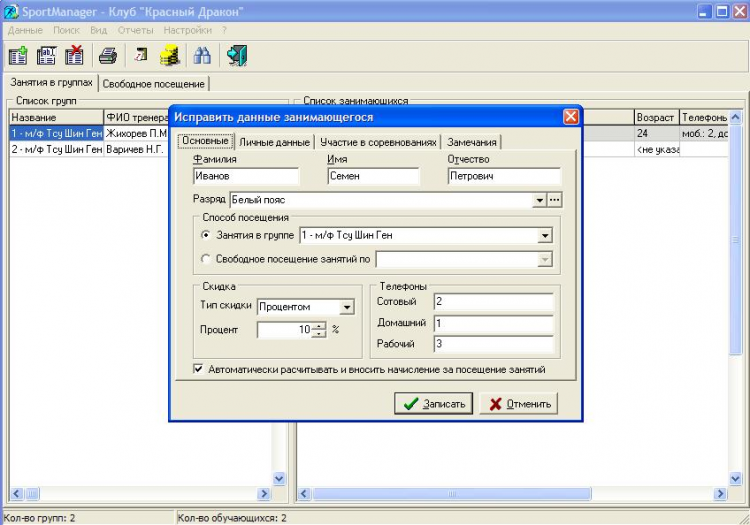Open the Поиск menu
This screenshot has height=525, width=750.
pos(66,30)
